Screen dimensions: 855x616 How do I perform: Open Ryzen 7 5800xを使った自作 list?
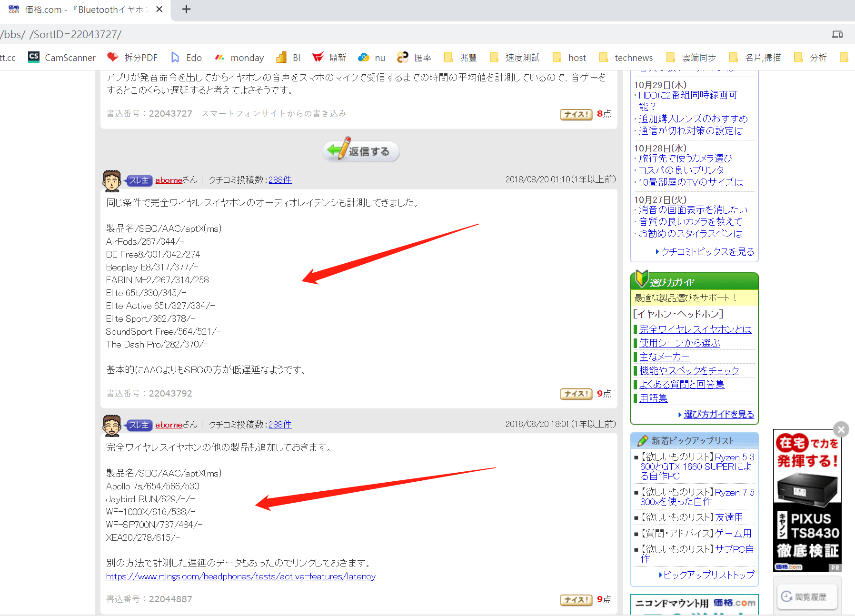[697, 497]
